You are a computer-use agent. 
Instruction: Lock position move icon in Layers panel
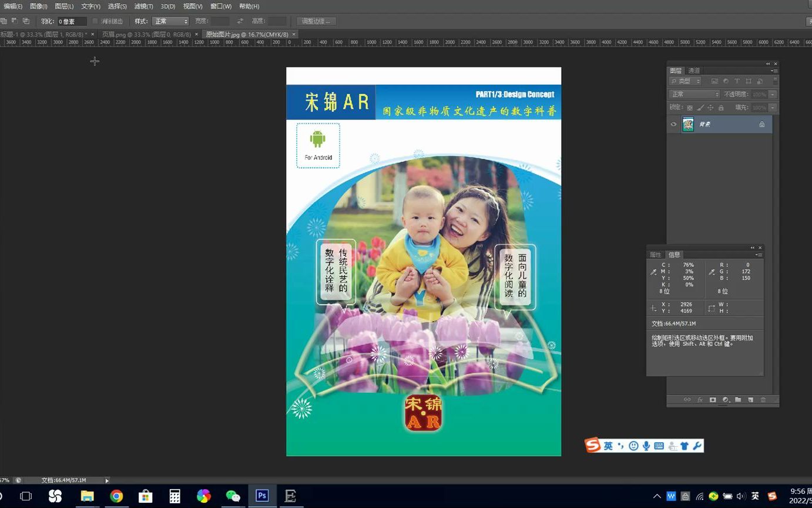coord(710,108)
